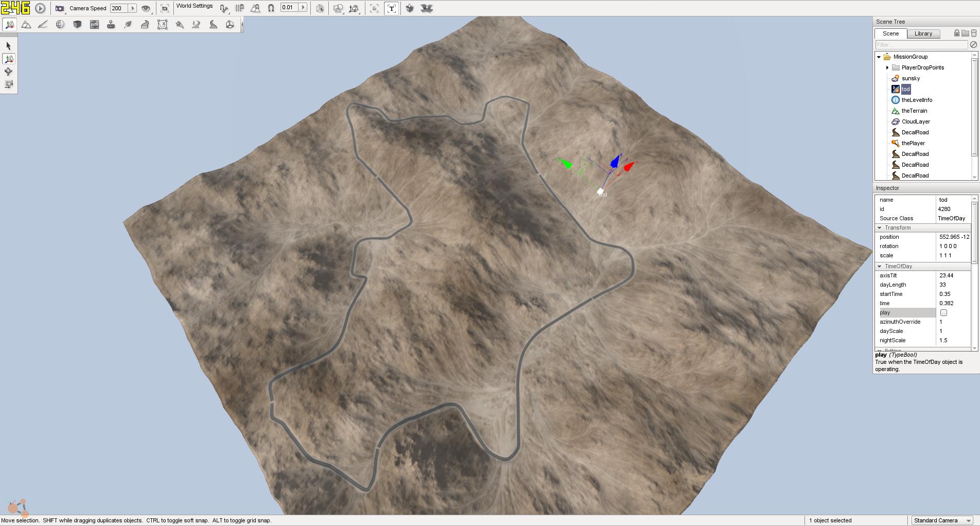The image size is (980, 526).
Task: Click the 0.01 snap size field
Action: click(290, 8)
